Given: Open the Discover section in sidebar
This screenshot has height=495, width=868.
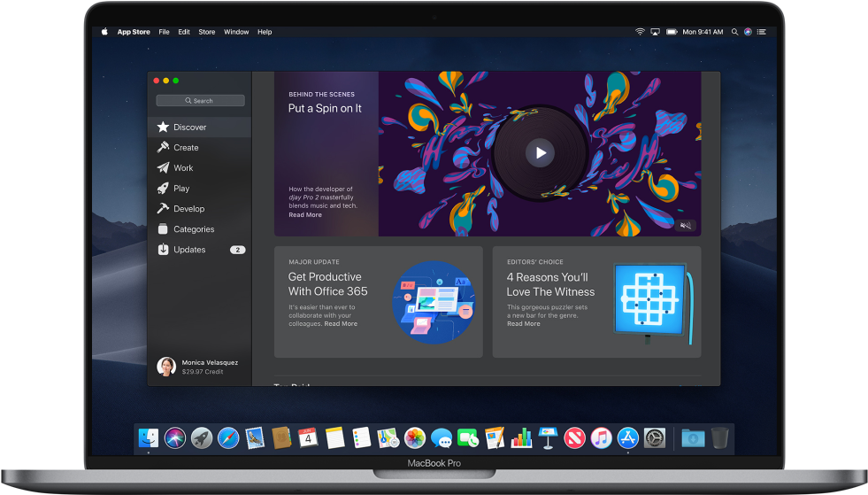Looking at the screenshot, I should click(x=199, y=127).
